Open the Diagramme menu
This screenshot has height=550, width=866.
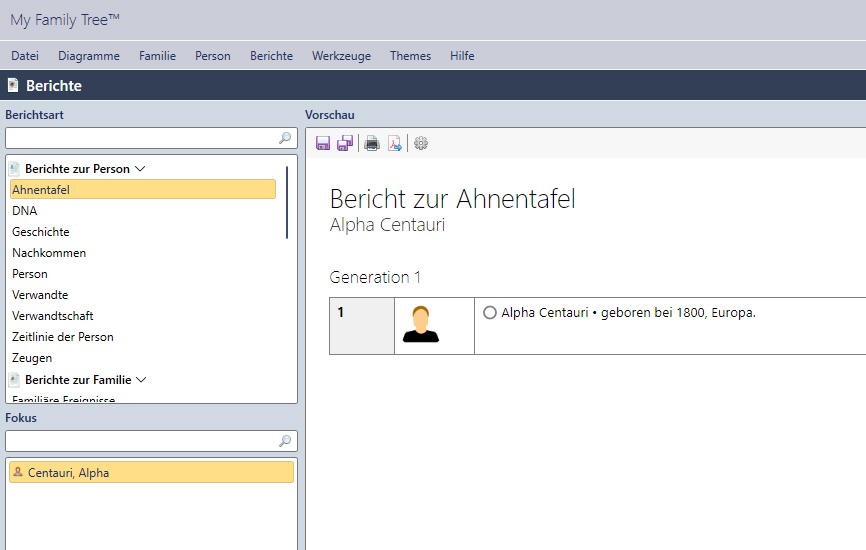point(89,56)
